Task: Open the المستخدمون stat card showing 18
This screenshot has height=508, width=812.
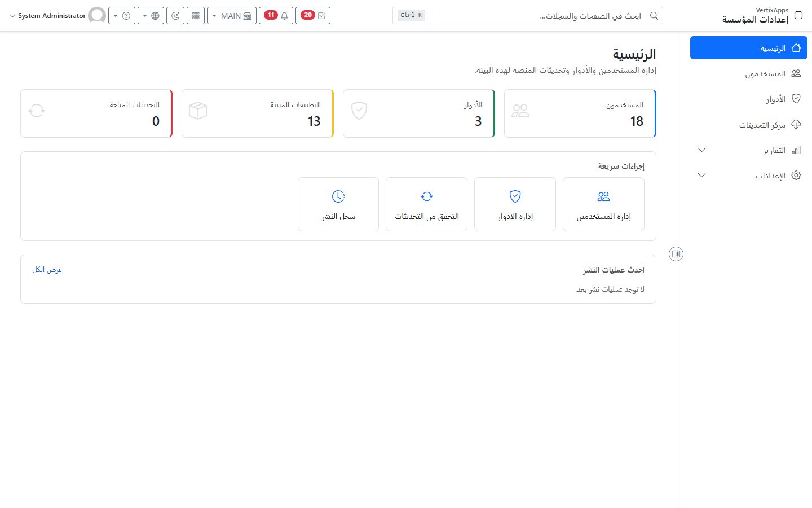Action: tap(580, 113)
